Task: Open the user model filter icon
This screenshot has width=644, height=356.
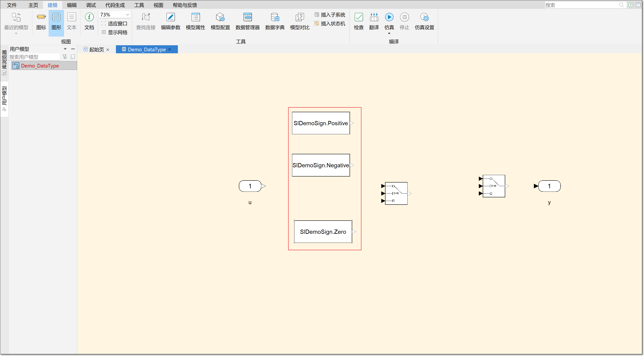Action: pos(65,57)
